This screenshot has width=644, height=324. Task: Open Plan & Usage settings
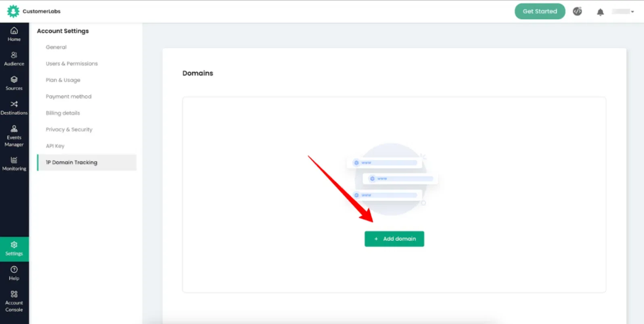point(63,80)
